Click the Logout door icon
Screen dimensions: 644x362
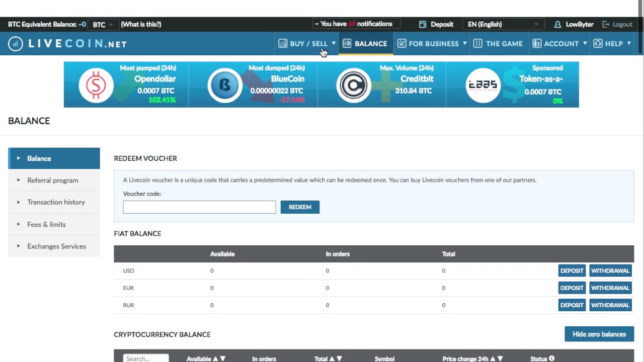point(606,24)
